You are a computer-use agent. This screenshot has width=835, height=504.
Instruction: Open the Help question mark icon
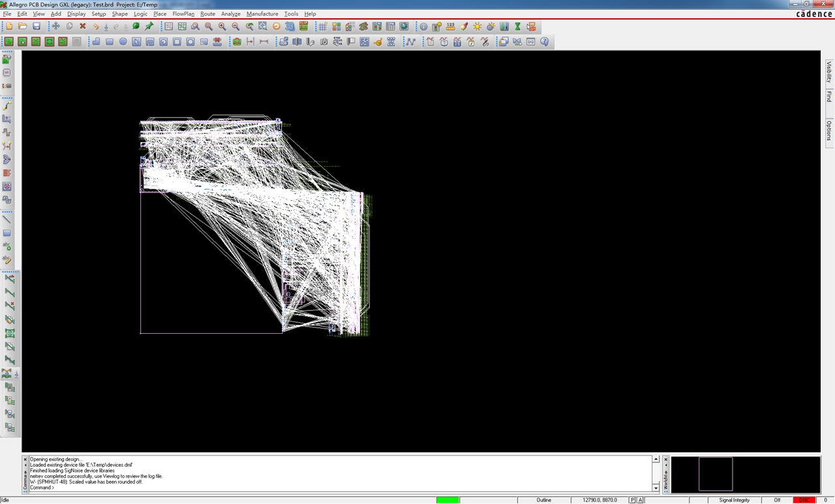click(544, 42)
